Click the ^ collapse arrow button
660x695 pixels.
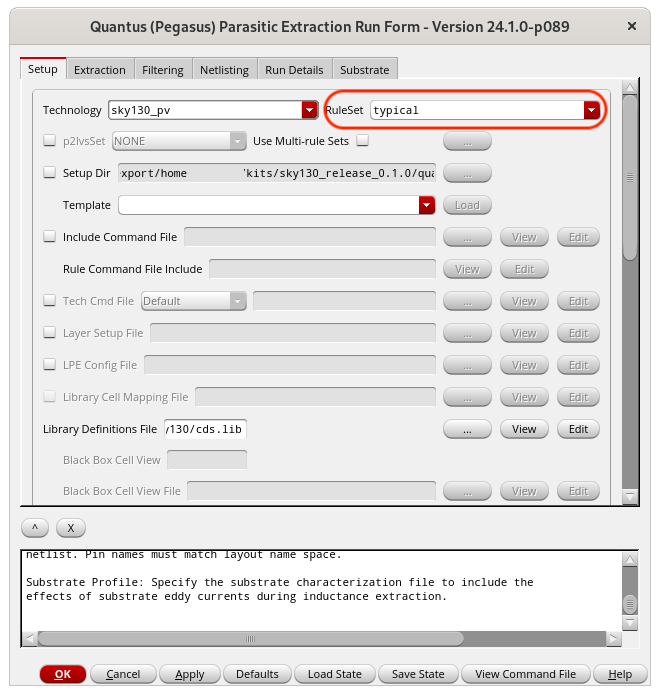(x=35, y=527)
